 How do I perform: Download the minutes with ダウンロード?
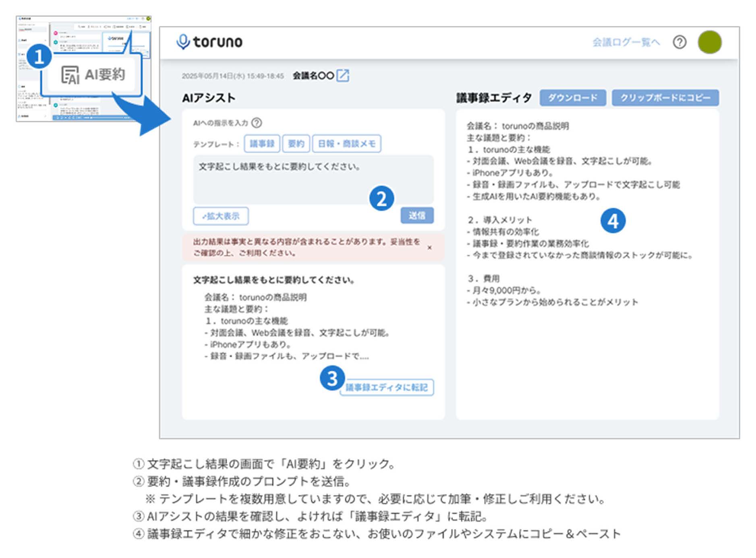pos(572,98)
